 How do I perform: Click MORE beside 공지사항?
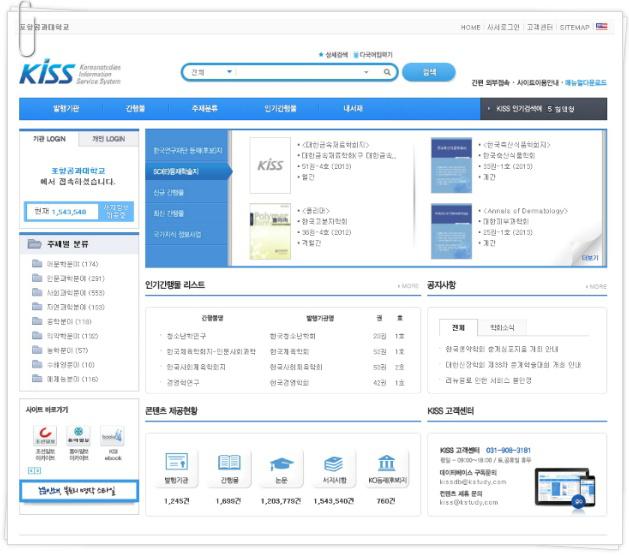(596, 286)
